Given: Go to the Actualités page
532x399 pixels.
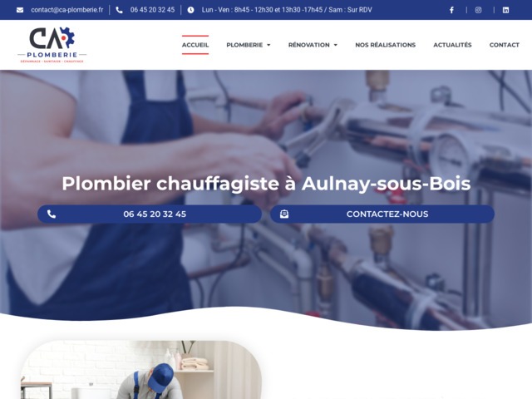Looking at the screenshot, I should coord(452,45).
